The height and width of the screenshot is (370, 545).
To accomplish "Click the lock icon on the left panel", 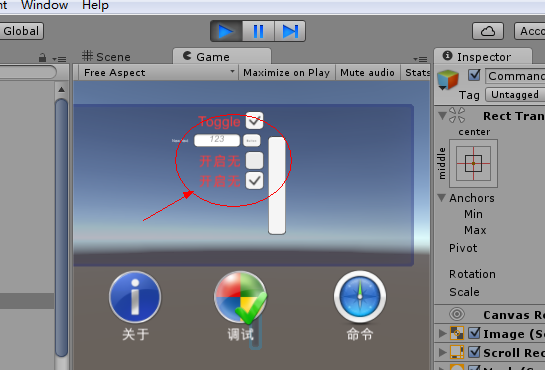I will (x=42, y=58).
